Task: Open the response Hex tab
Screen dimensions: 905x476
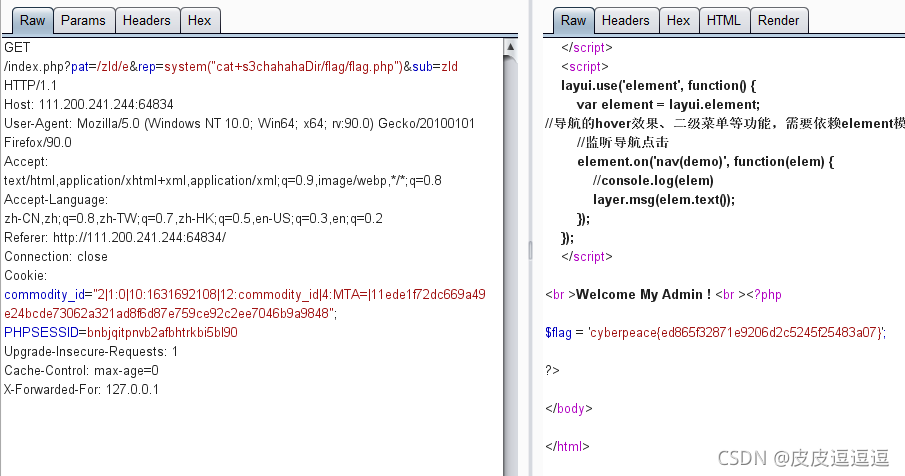Action: 678,21
